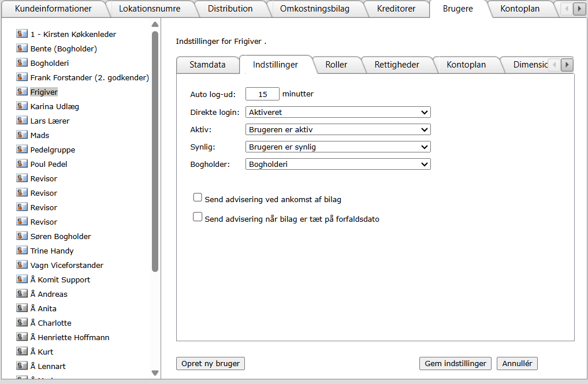Click the user icon for Vagn Viceforstander
This screenshot has width=588, height=384.
pos(22,264)
